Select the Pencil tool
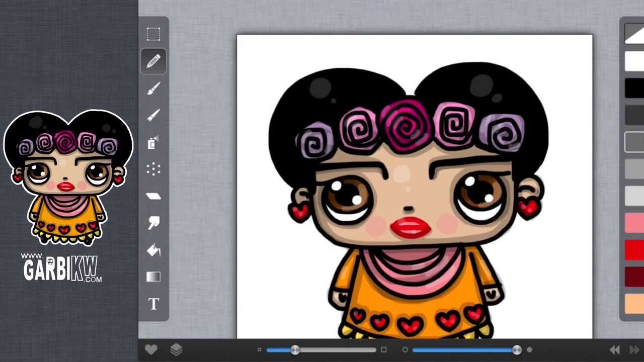This screenshot has width=644, height=362. (x=153, y=61)
